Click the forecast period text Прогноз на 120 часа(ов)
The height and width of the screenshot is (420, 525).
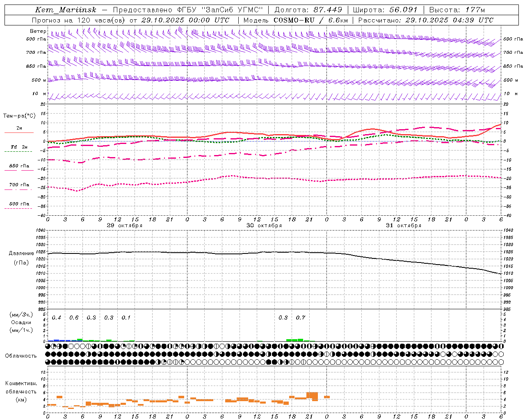(x=79, y=20)
